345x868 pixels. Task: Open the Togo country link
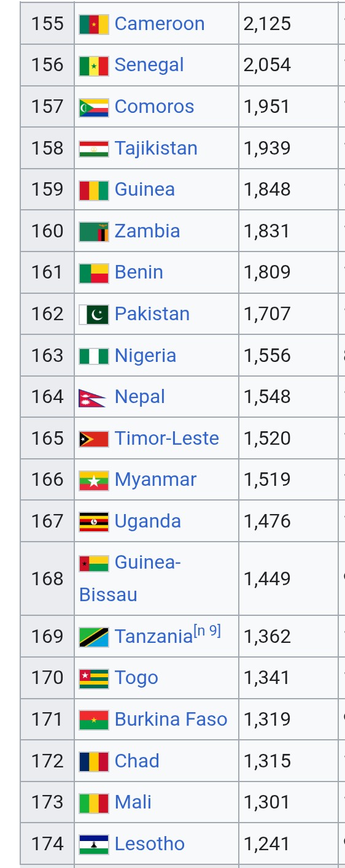pyautogui.click(x=136, y=678)
